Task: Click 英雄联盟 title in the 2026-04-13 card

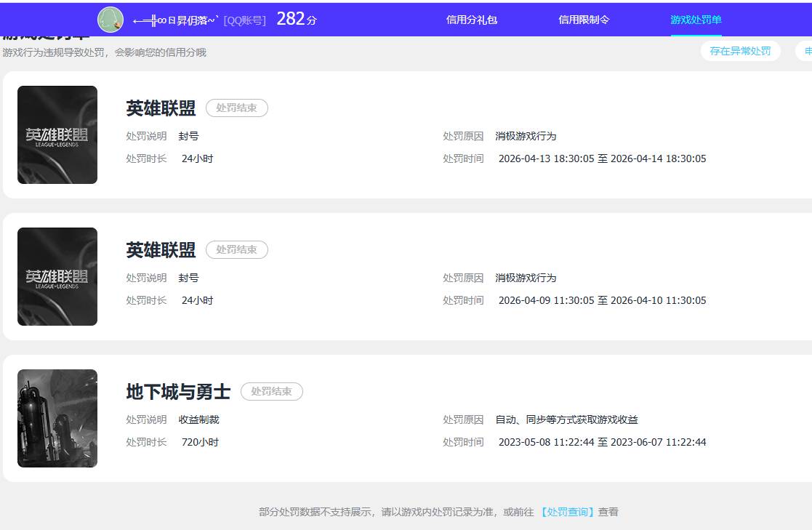Action: pyautogui.click(x=161, y=108)
